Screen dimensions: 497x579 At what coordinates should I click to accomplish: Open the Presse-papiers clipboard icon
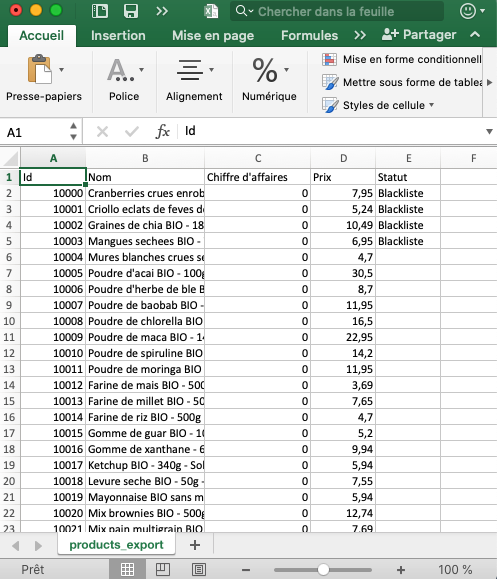(40, 69)
